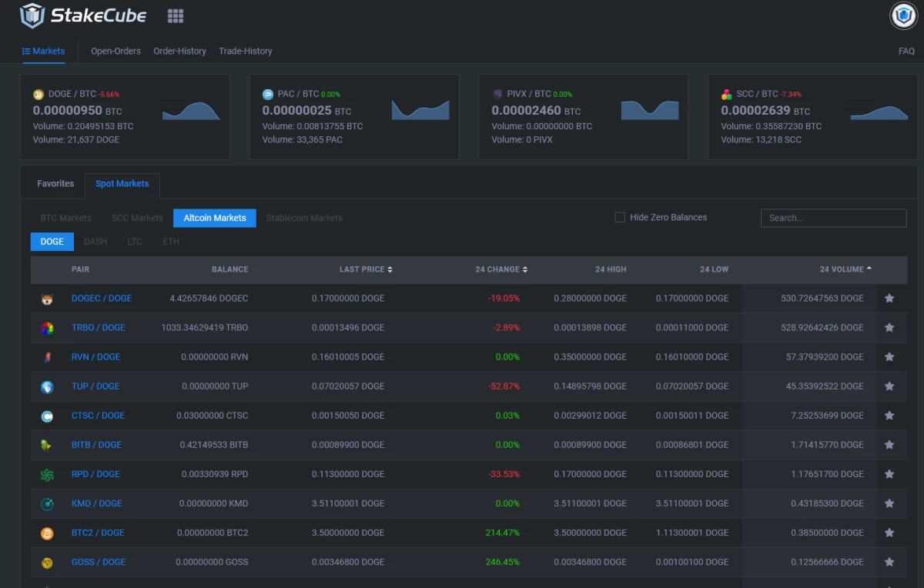Click the PIVX coin icon in the ticker card
This screenshot has width=924, height=588.
[497, 95]
